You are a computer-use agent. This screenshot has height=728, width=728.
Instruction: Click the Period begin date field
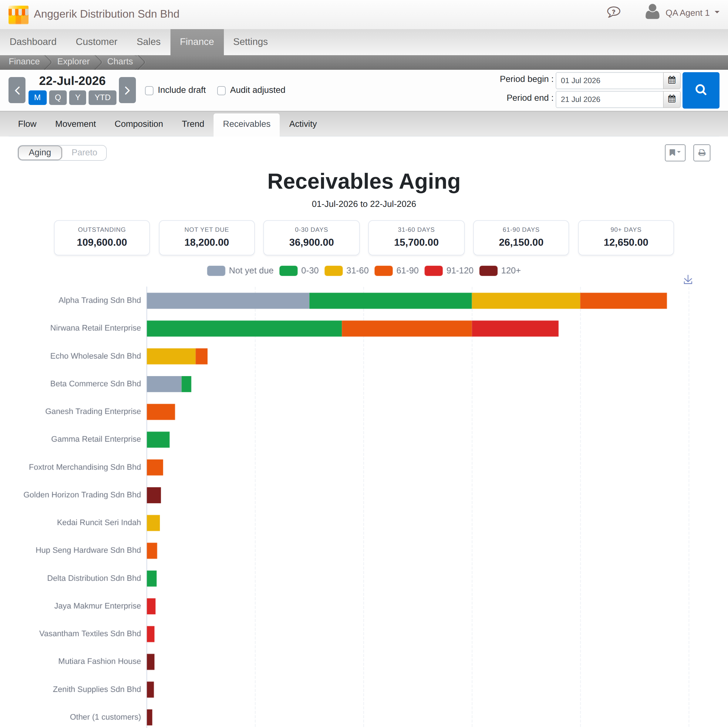pyautogui.click(x=609, y=81)
